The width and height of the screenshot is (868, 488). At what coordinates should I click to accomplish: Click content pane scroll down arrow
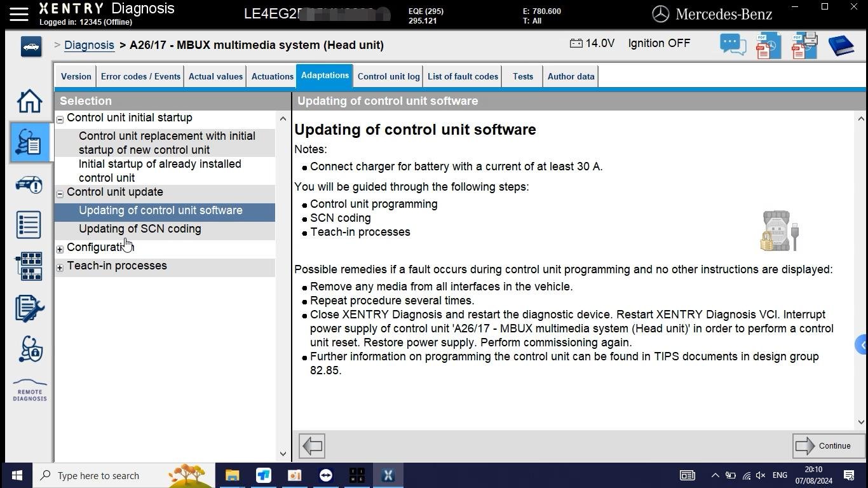point(861,422)
